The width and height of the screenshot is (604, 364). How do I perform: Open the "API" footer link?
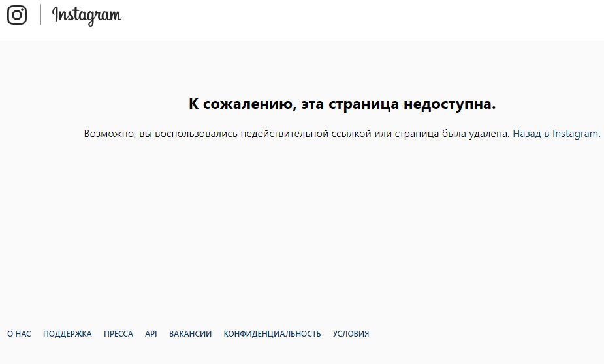click(x=151, y=333)
